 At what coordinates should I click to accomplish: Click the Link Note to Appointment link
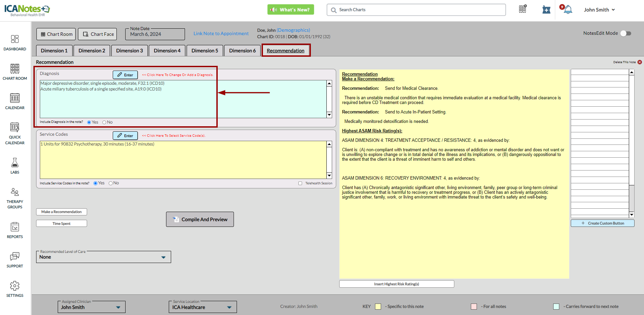[x=221, y=33]
